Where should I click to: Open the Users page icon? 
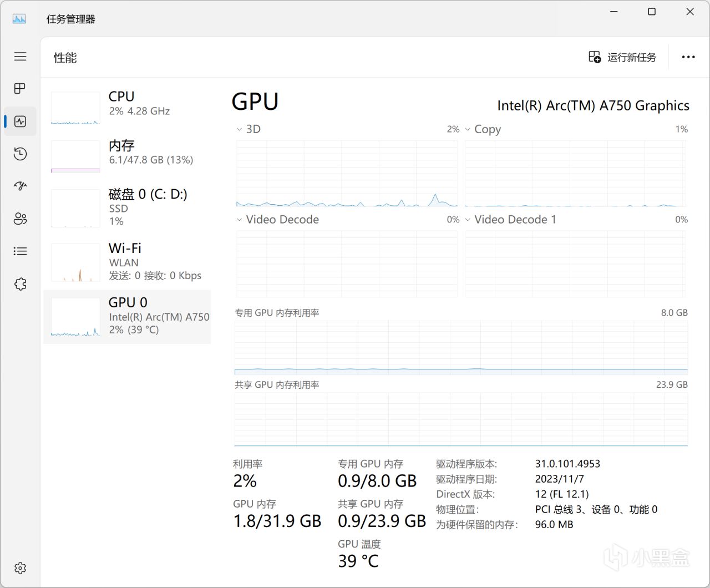click(21, 219)
